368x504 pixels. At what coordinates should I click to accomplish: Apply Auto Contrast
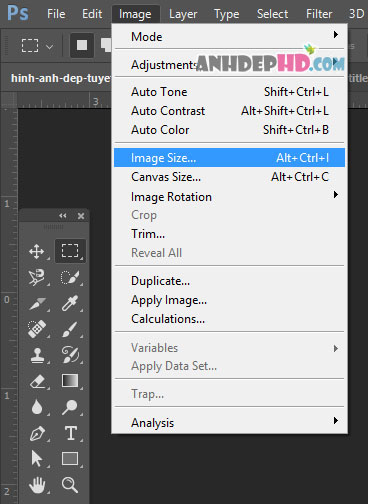[229, 111]
